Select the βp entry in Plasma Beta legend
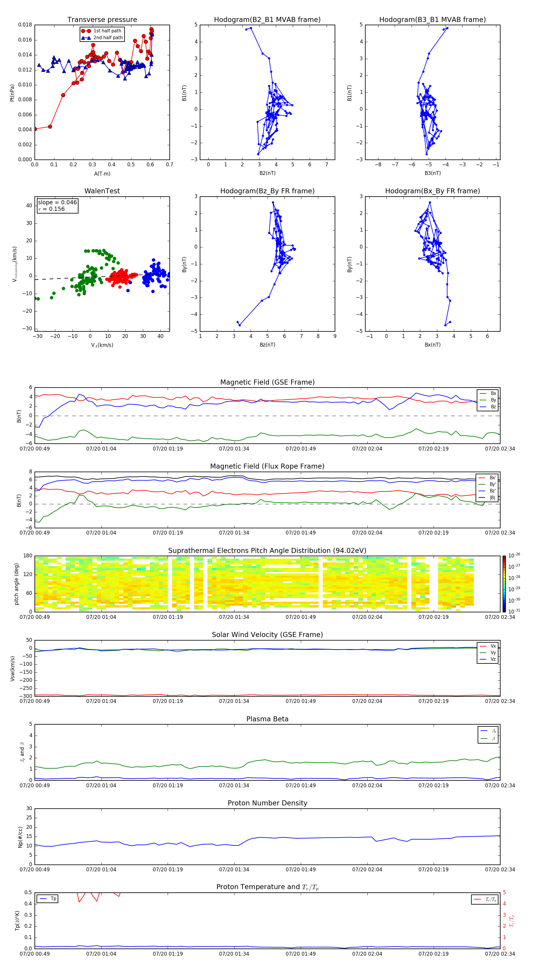Viewport: 535px width, 980px height. [x=489, y=731]
